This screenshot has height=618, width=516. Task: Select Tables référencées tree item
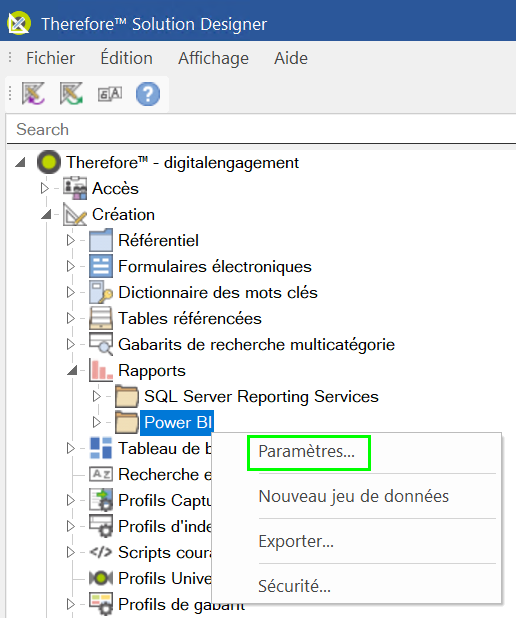(x=190, y=318)
